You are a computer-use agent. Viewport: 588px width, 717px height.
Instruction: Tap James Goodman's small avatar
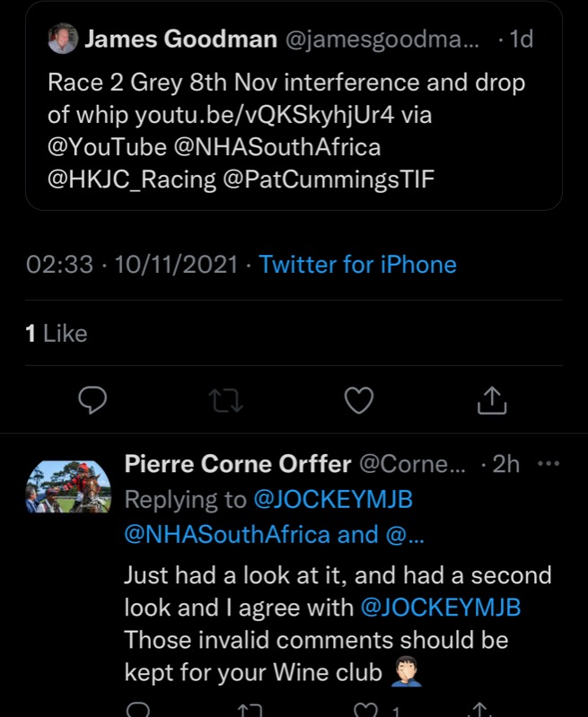[63, 39]
